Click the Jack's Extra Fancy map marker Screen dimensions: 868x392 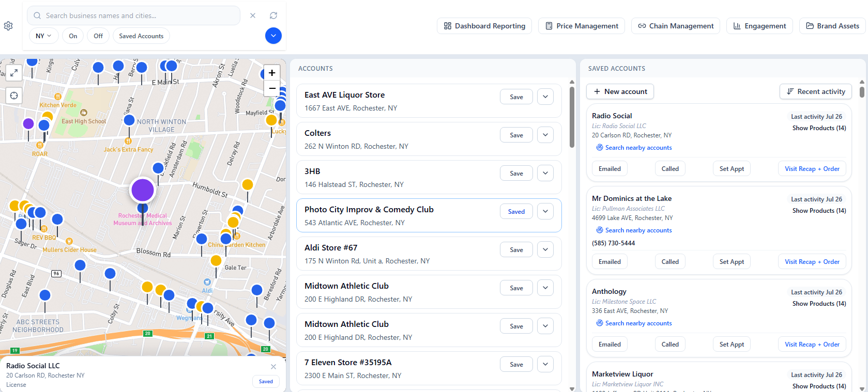pyautogui.click(x=128, y=141)
